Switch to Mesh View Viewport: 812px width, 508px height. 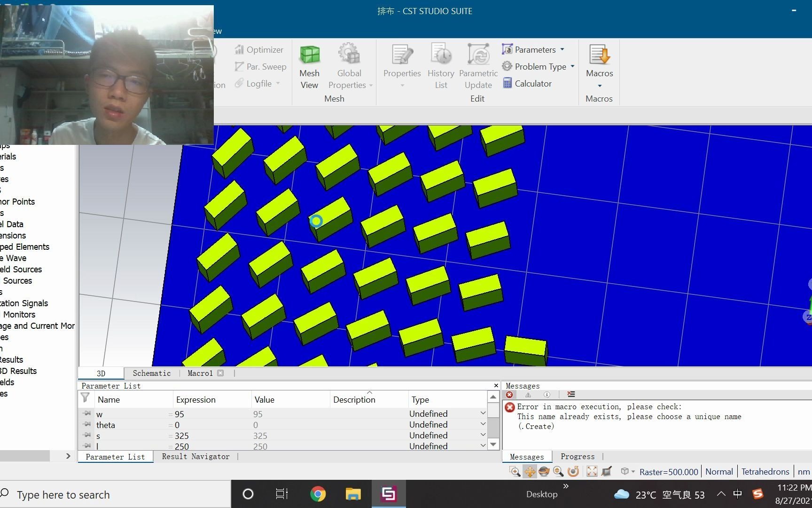[x=309, y=67]
